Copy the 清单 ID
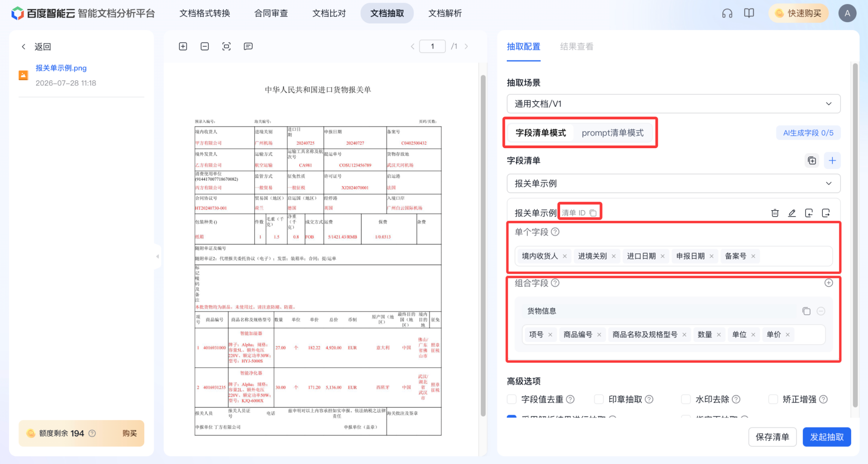The height and width of the screenshot is (464, 868). click(593, 213)
